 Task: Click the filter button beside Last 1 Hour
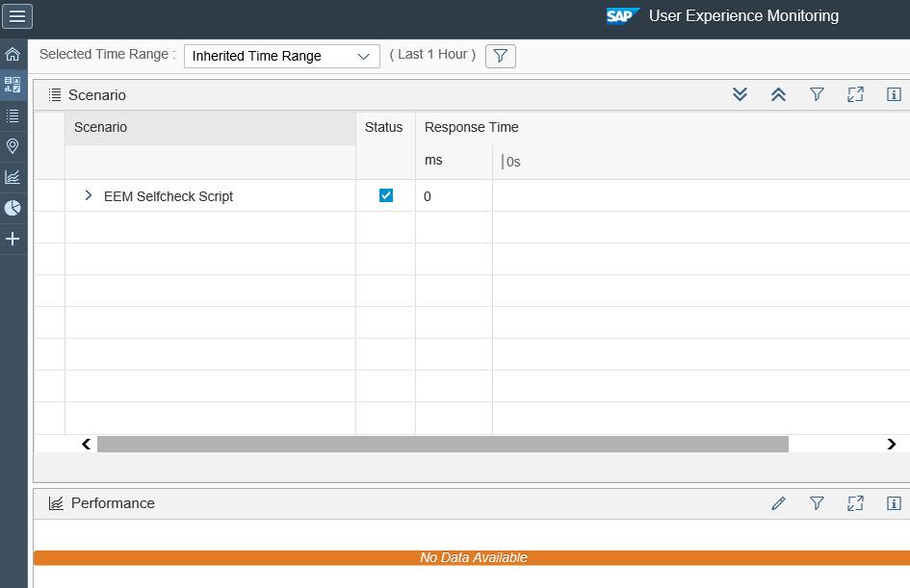(501, 56)
